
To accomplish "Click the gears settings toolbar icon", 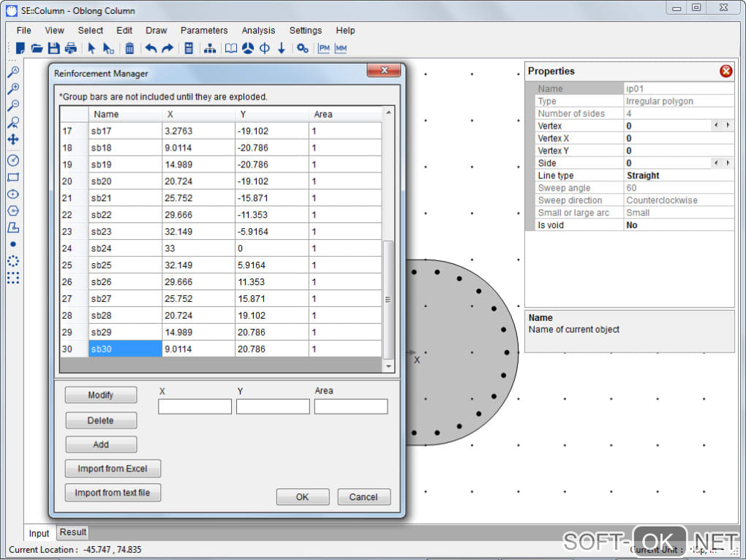I will click(302, 48).
